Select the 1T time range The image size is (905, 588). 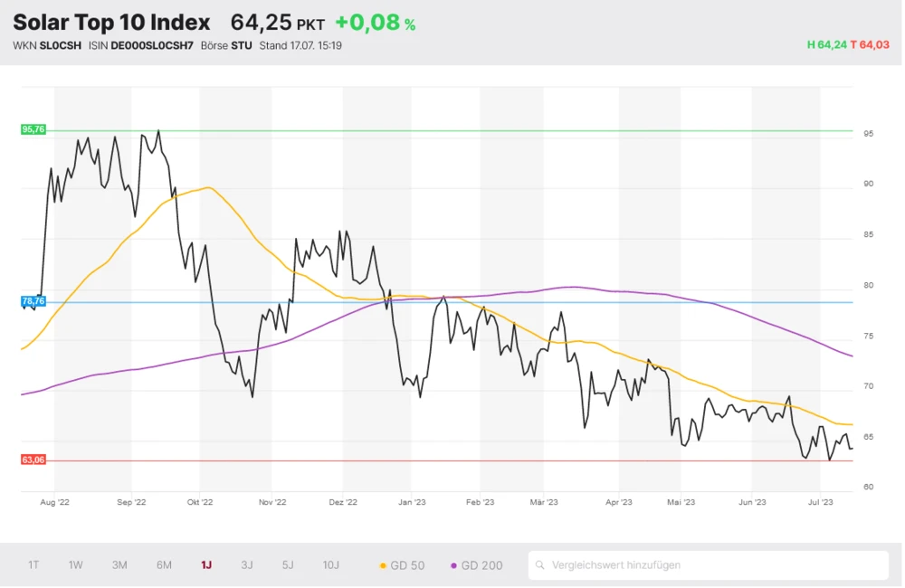pyautogui.click(x=33, y=565)
